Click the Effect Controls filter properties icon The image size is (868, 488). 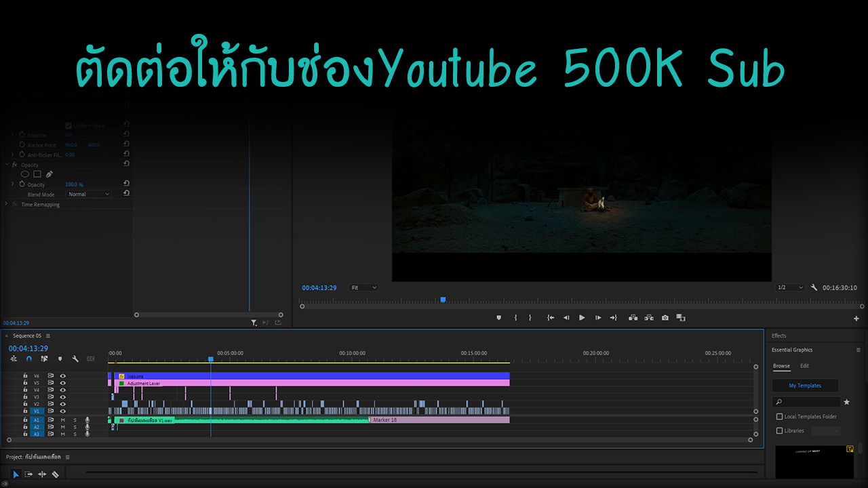tap(254, 323)
